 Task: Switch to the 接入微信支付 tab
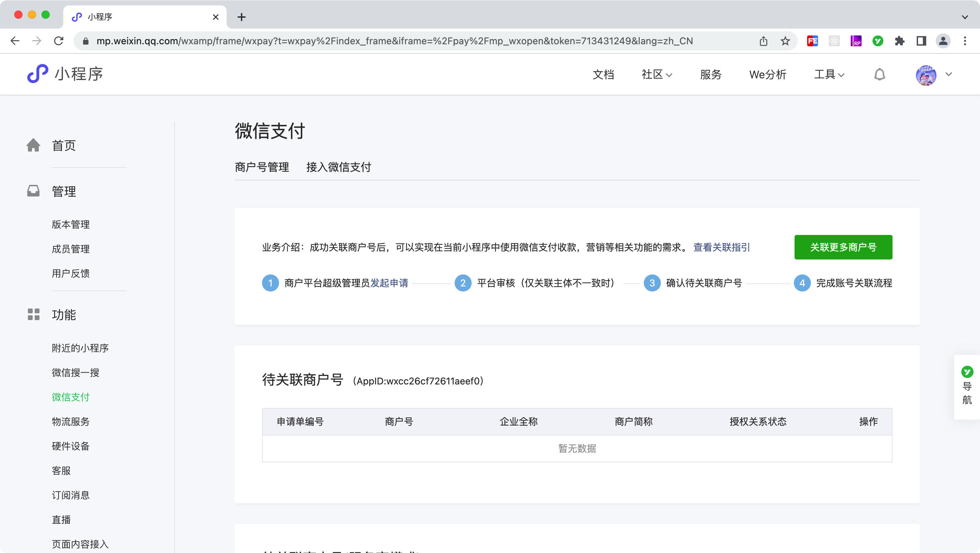pyautogui.click(x=338, y=167)
